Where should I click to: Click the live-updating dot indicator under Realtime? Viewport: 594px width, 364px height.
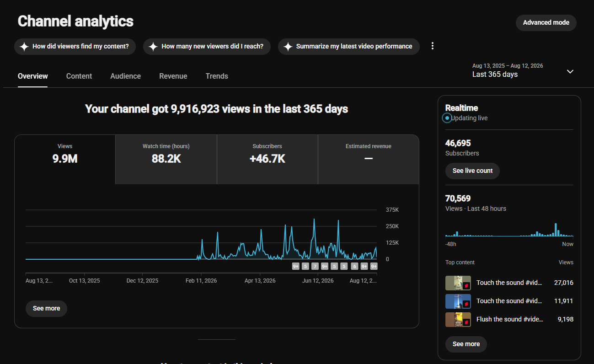447,118
